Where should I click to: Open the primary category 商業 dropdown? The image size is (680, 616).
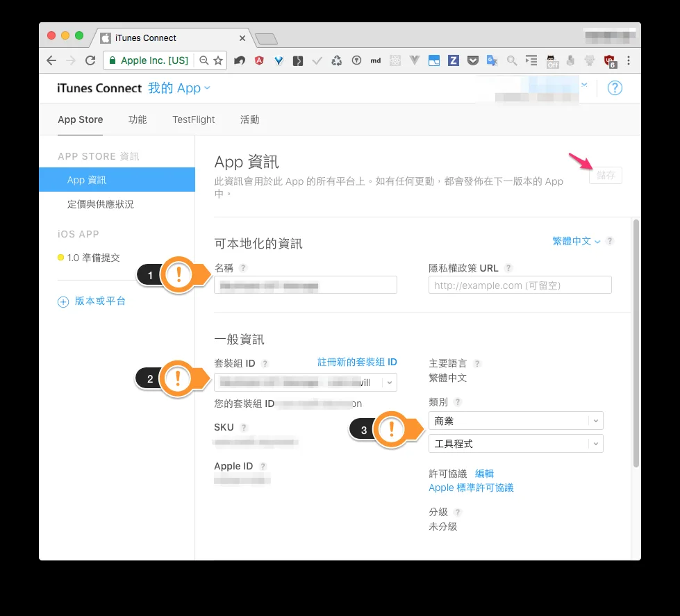coord(515,420)
